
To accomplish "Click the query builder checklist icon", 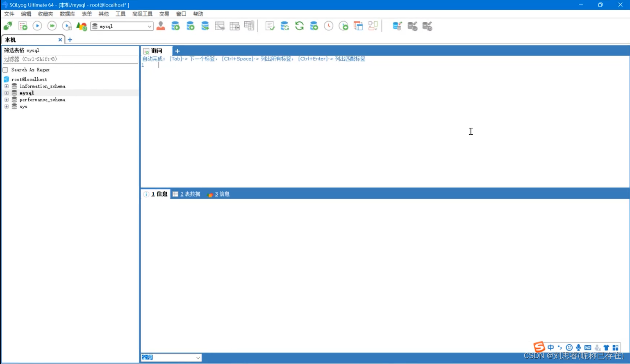I will [x=270, y=26].
